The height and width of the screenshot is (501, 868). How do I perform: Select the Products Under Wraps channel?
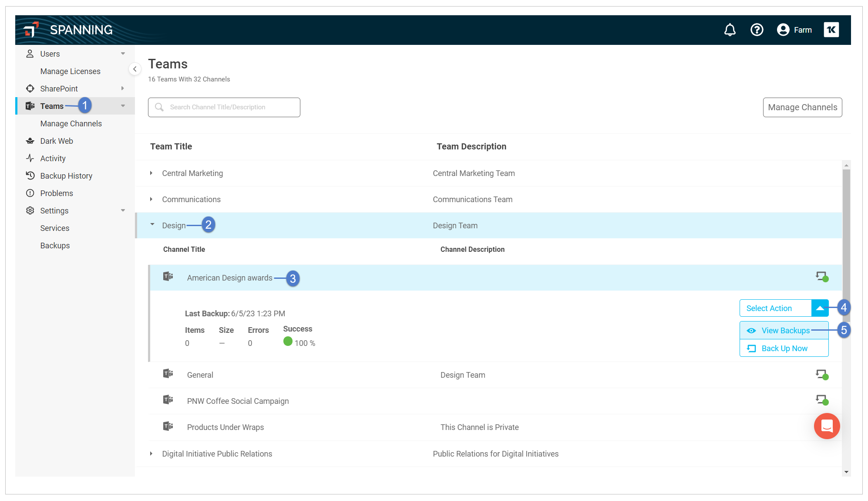point(495,427)
